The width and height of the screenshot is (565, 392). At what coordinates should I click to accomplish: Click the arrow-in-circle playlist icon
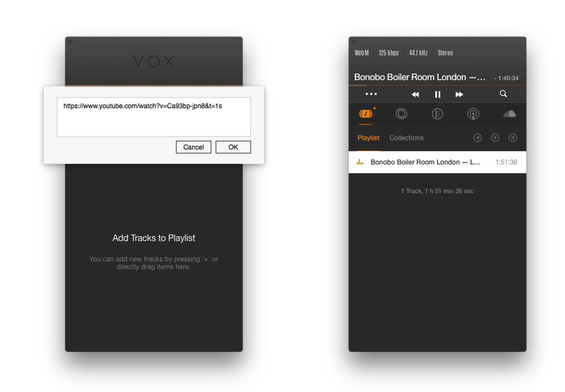point(477,138)
